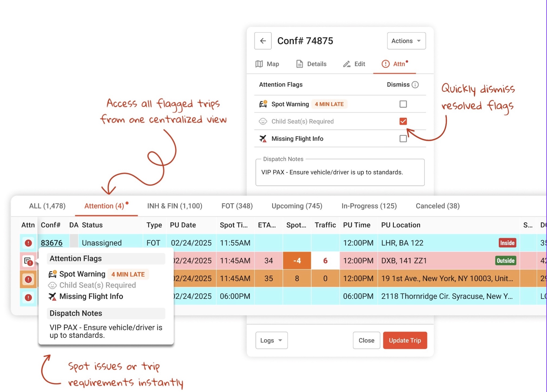Image resolution: width=547 pixels, height=392 pixels.
Task: Click the Missing Flight Info plane icon in the panel
Action: click(x=263, y=138)
